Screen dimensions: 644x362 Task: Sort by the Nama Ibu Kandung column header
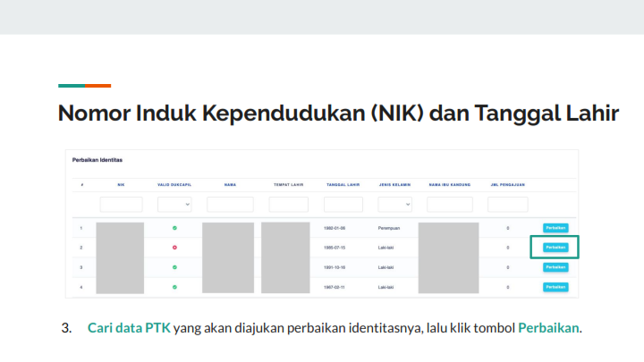(450, 185)
